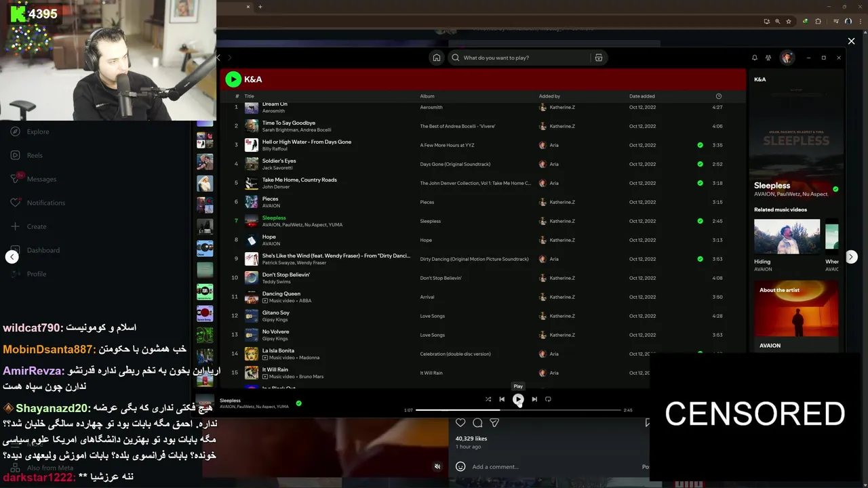The height and width of the screenshot is (488, 868).
Task: Open Messages in the Instagram sidebar
Action: (33, 179)
